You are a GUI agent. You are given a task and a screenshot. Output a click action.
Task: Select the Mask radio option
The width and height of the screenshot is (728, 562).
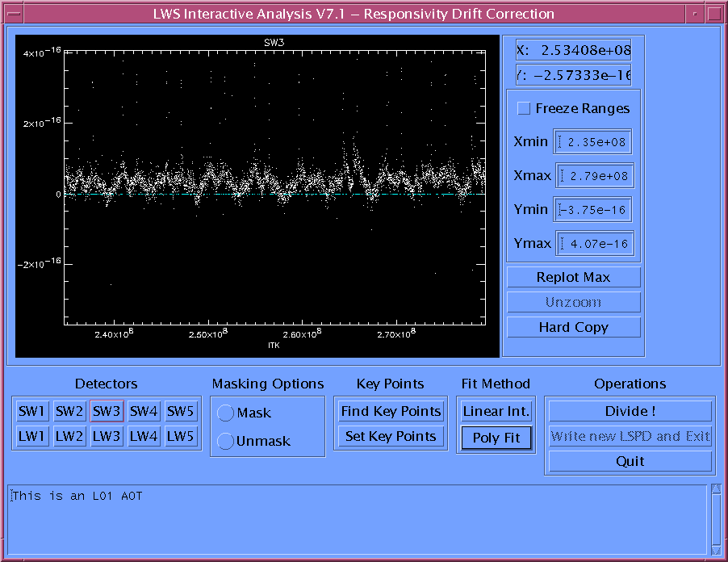(x=226, y=413)
